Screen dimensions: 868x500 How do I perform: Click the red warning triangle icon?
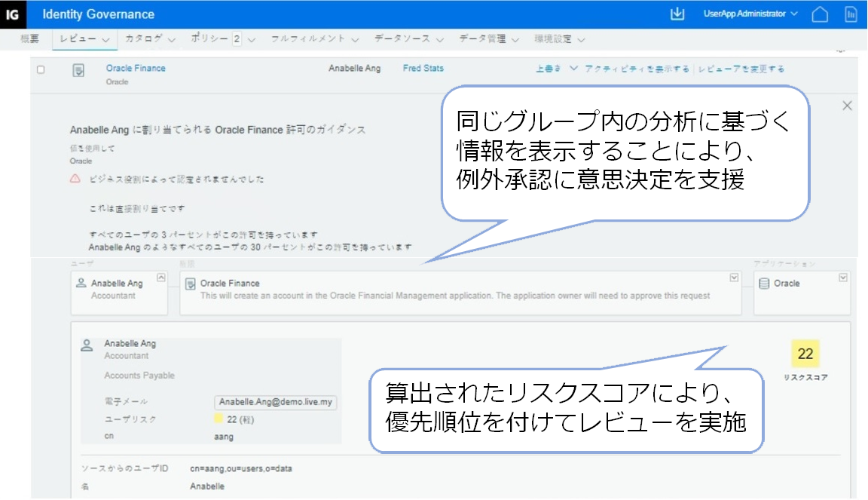click(x=75, y=179)
